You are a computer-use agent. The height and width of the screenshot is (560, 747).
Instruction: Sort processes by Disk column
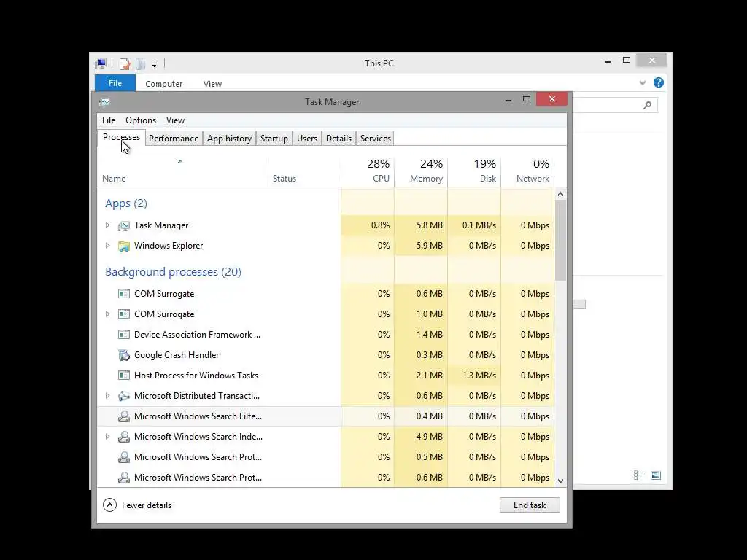pyautogui.click(x=474, y=172)
